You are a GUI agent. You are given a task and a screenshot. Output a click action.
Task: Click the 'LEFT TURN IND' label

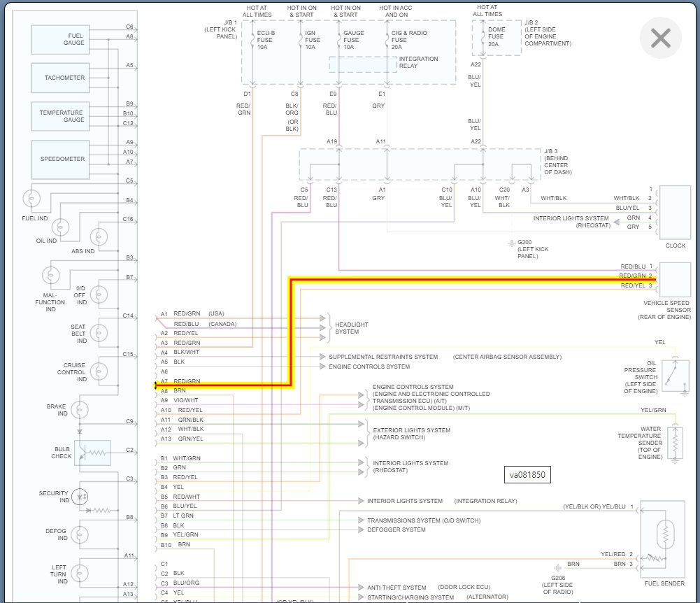(x=59, y=574)
